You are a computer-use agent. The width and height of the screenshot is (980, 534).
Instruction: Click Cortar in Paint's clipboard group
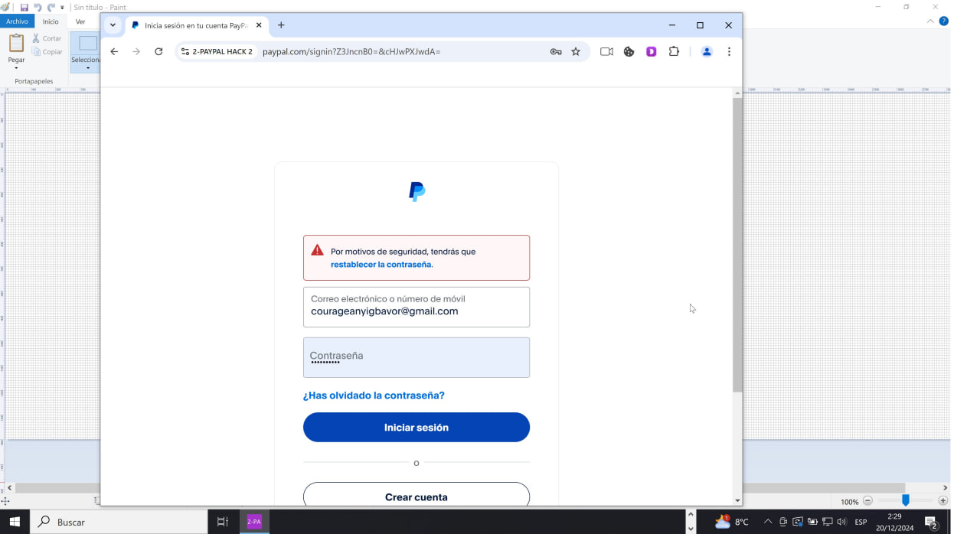pyautogui.click(x=47, y=38)
